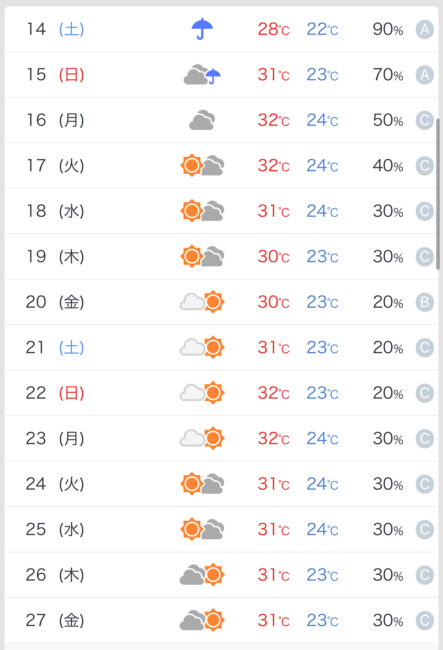Click the cloud with umbrella icon for the 15th
The width and height of the screenshot is (443, 650).
[x=202, y=75]
